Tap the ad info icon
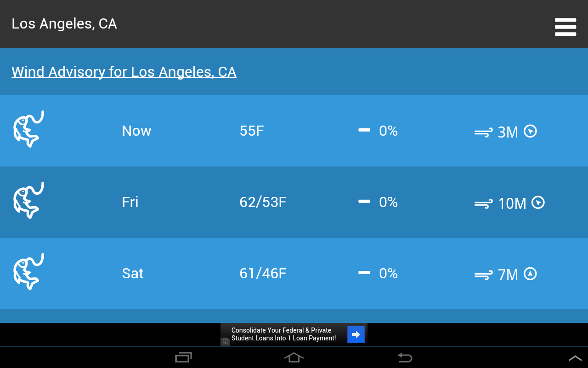Viewport: 588px width, 368px height. pyautogui.click(x=226, y=341)
